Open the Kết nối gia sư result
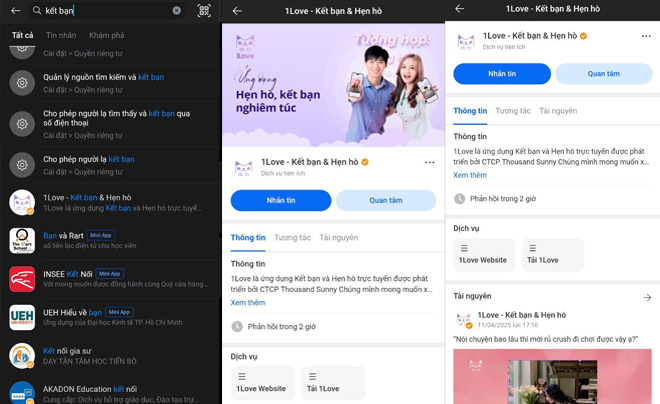 [110, 356]
